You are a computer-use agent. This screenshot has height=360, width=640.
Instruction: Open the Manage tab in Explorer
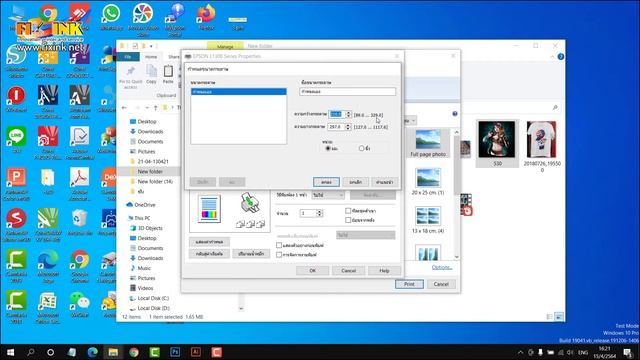click(x=225, y=47)
